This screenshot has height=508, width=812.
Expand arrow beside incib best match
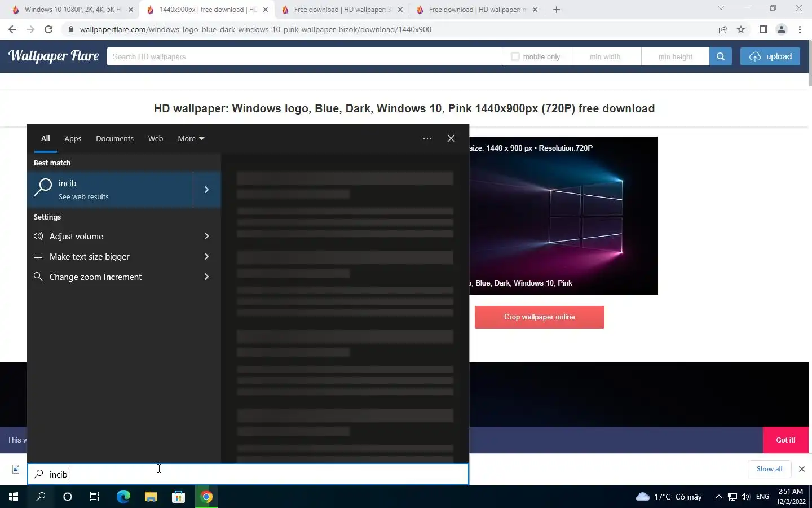[x=207, y=190]
